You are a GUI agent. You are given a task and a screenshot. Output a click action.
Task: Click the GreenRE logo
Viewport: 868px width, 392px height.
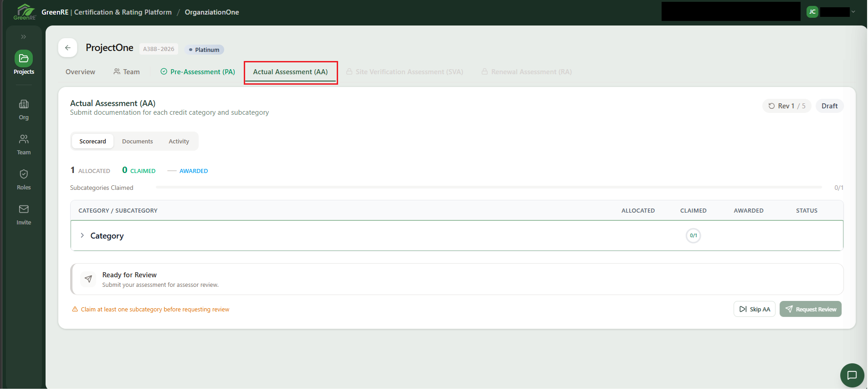25,12
